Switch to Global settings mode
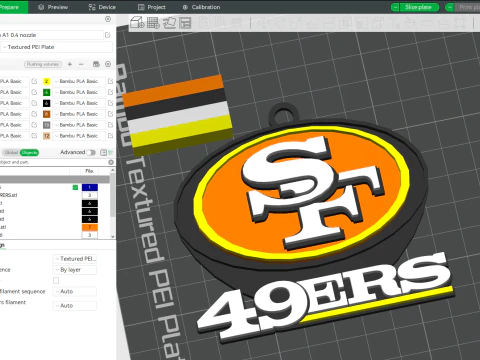 click(x=11, y=152)
